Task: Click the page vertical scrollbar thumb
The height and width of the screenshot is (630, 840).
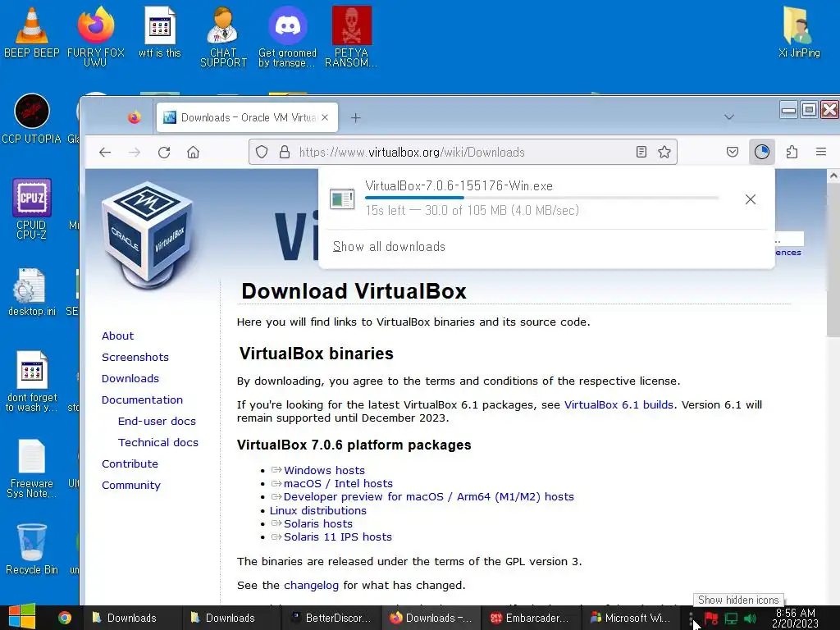Action: tap(833, 262)
